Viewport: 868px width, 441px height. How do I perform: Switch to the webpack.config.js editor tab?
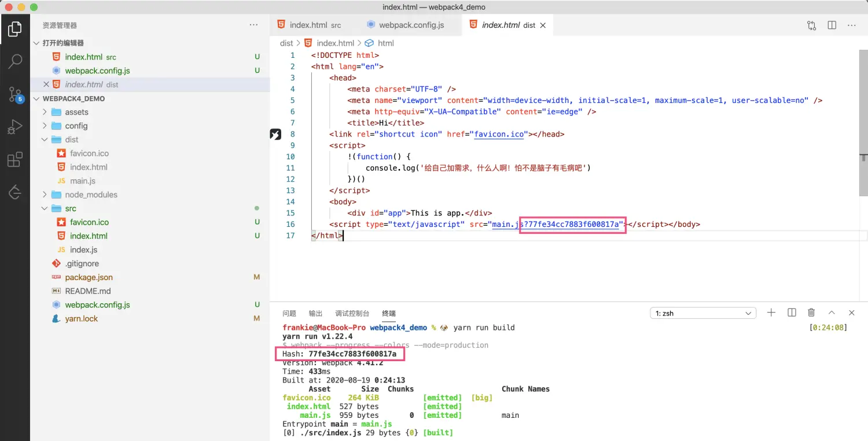(411, 25)
